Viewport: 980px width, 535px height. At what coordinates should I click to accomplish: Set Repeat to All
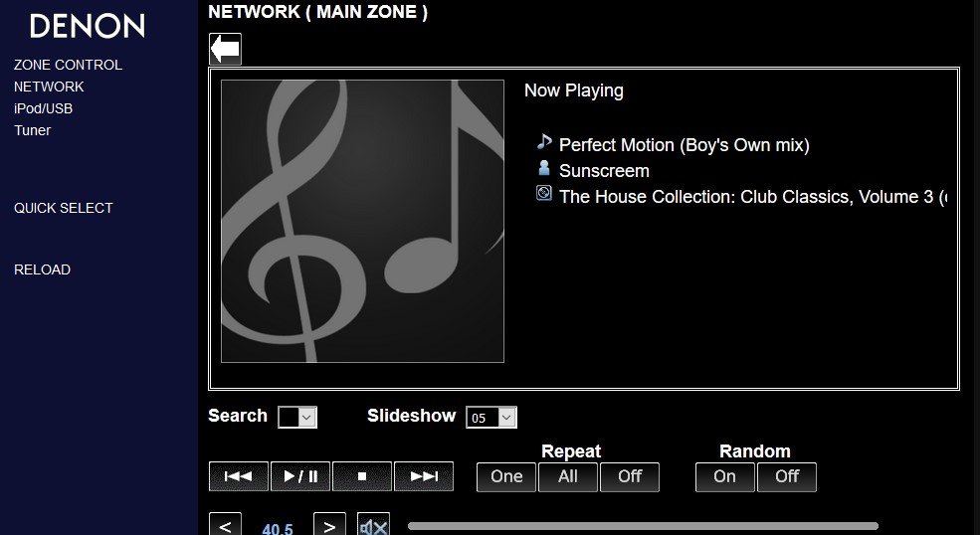tap(567, 477)
